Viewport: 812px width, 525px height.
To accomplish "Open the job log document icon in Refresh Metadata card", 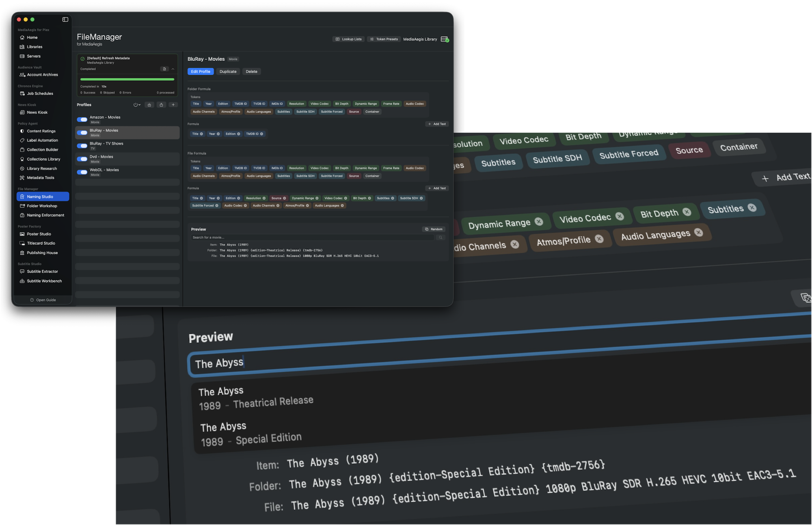I will tap(164, 69).
